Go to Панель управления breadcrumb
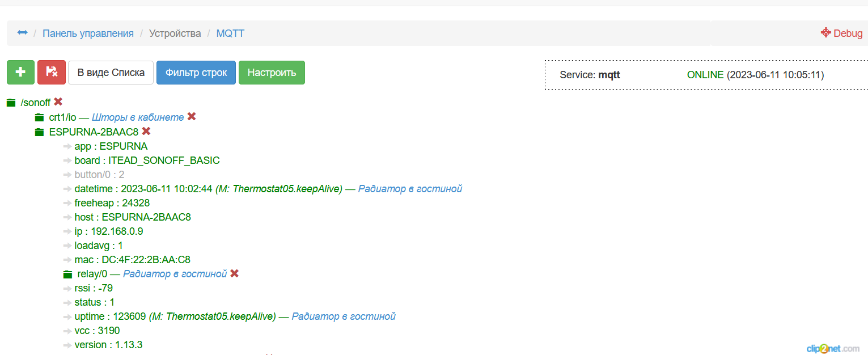 [x=88, y=33]
